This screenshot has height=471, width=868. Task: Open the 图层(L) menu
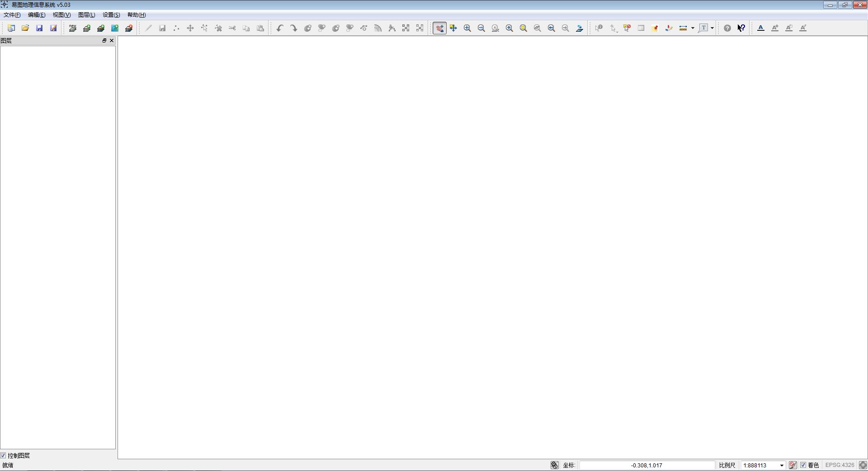point(87,15)
